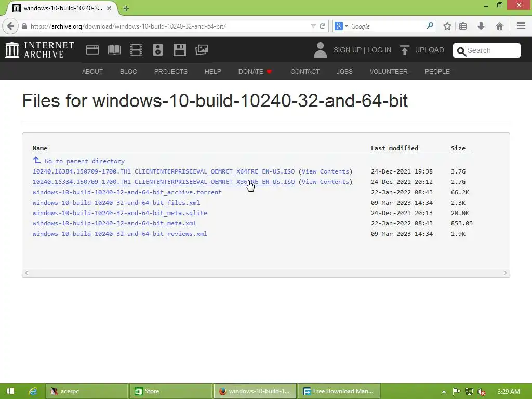Click the UPLOAD link

coord(429,50)
